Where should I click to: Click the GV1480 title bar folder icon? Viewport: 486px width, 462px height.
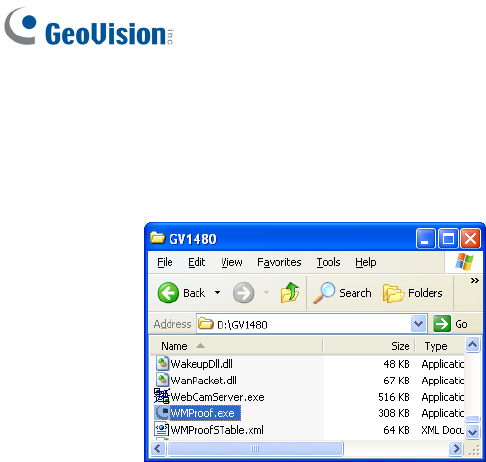click(x=157, y=238)
